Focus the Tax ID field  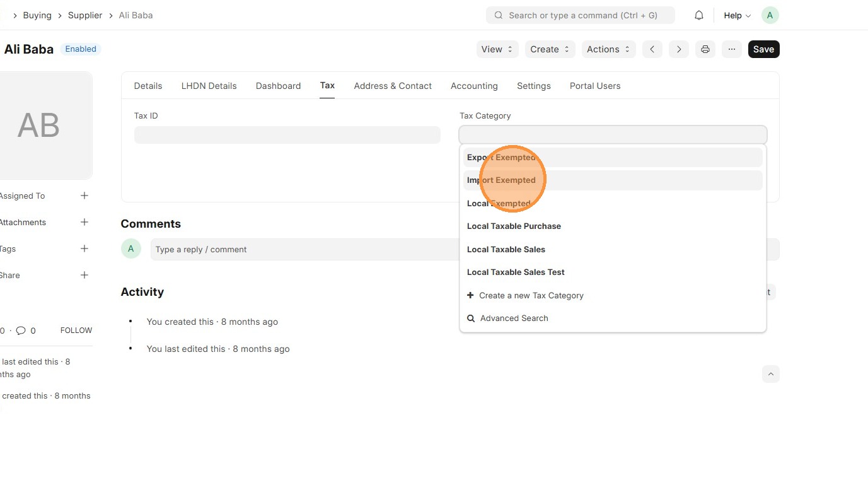pyautogui.click(x=287, y=135)
